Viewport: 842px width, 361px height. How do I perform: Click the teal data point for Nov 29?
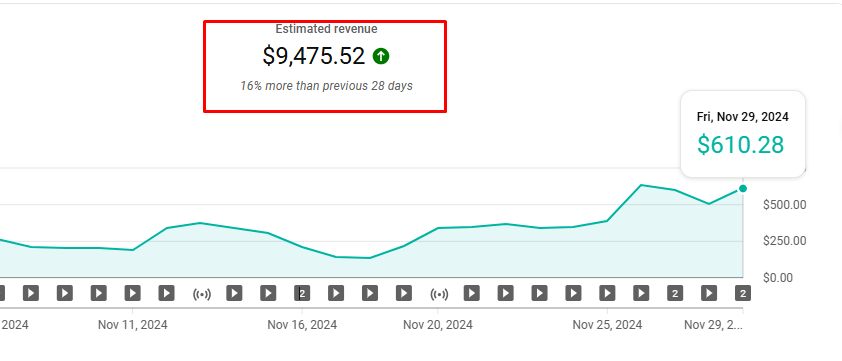743,188
